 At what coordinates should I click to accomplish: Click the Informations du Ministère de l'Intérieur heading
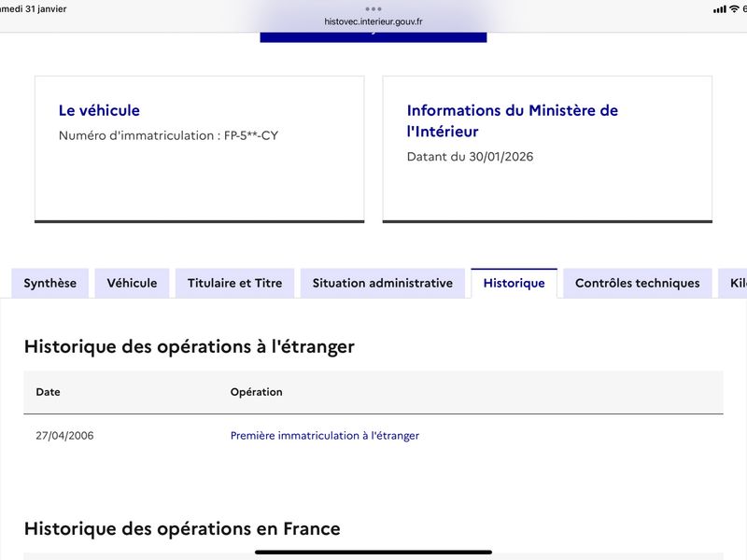(512, 121)
